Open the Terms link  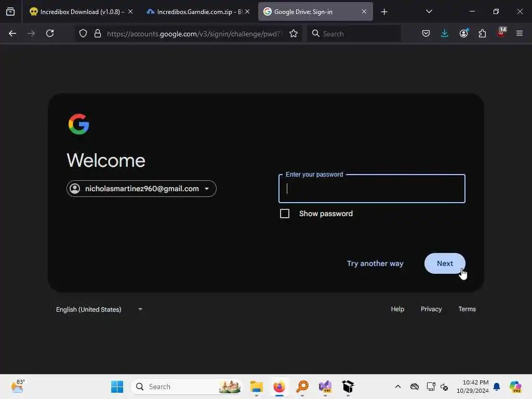[467, 309]
